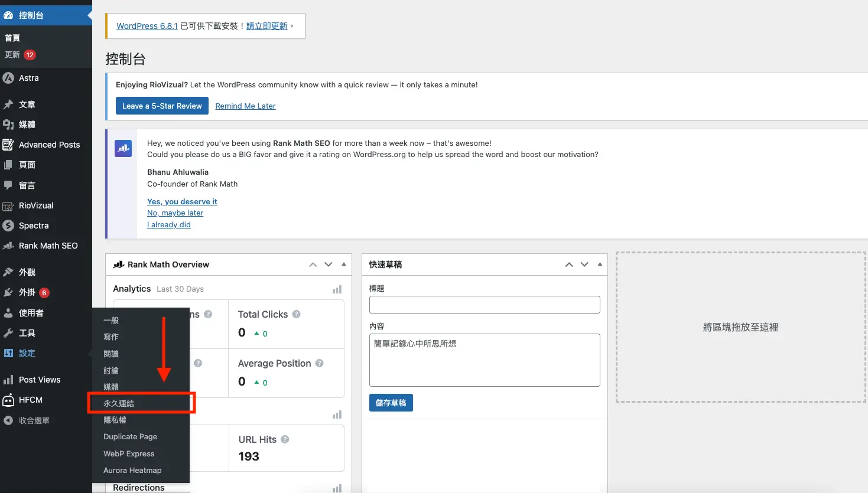Click the Rank Math SEO sidebar icon
This screenshot has height=493, width=868.
tap(8, 246)
